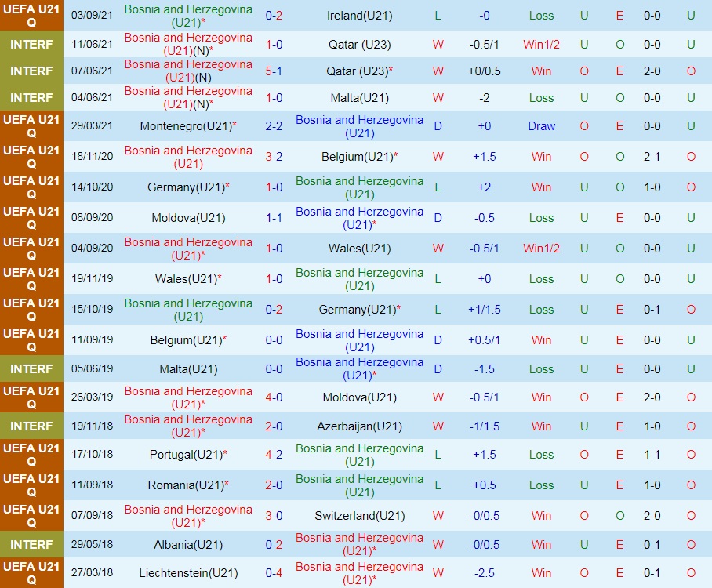The image size is (712, 588).
Task: Click the W result letter on 07/09/18 row
Action: tap(438, 516)
